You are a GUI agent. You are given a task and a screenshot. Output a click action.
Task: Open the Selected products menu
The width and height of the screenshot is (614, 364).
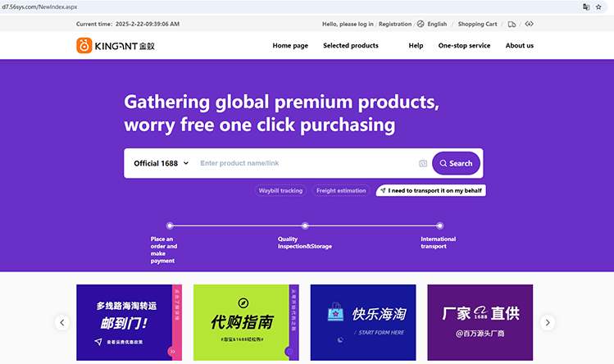click(351, 45)
